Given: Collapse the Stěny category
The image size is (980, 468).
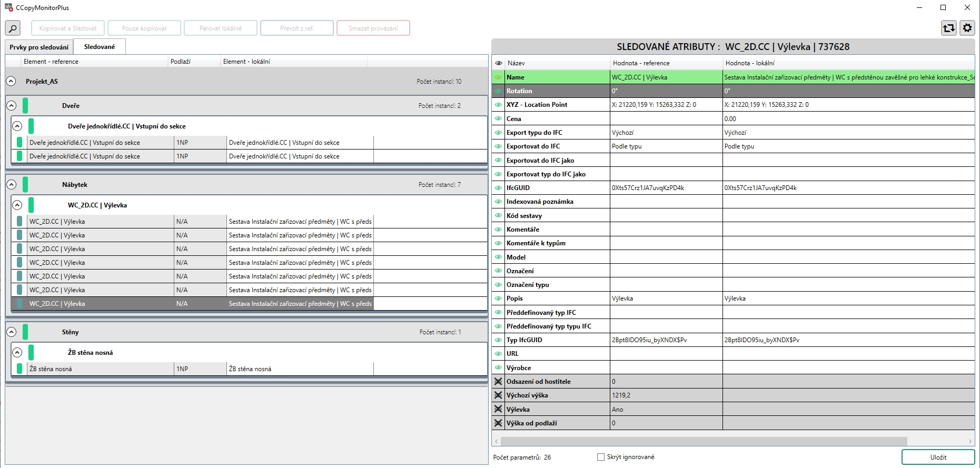Looking at the screenshot, I should [x=12, y=332].
